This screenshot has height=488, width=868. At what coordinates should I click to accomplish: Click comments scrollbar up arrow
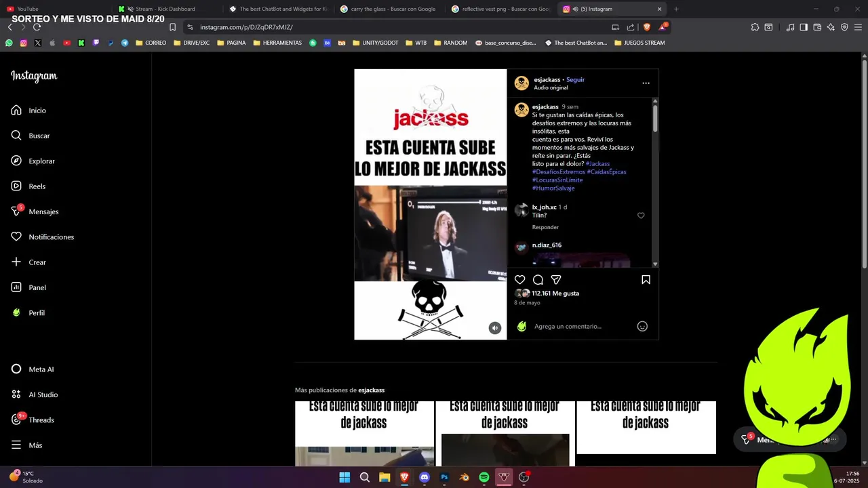pos(655,101)
